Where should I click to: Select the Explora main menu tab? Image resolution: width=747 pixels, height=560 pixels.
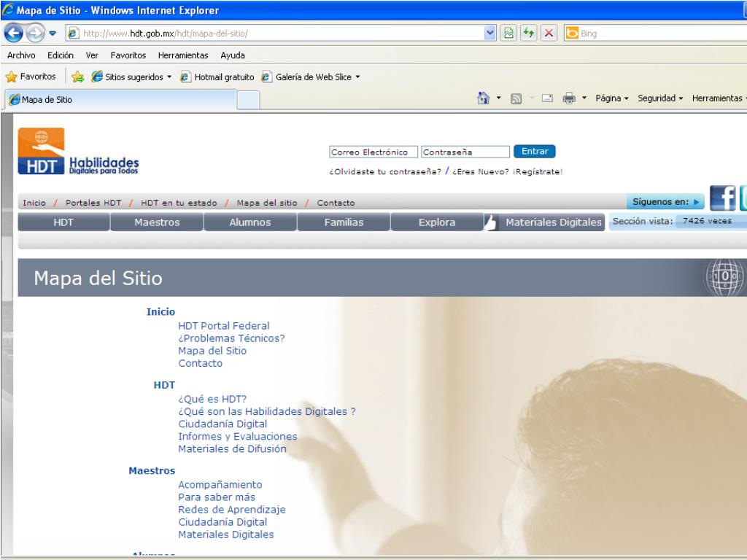437,222
